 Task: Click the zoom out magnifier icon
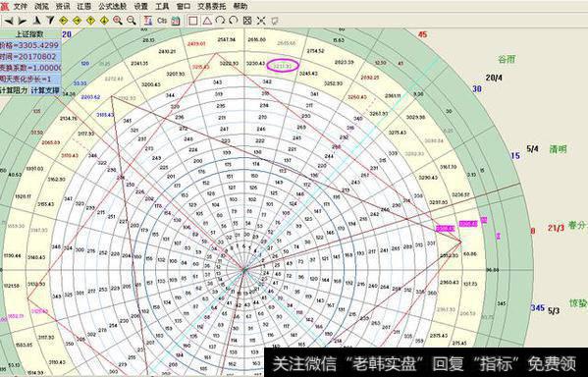point(132,21)
